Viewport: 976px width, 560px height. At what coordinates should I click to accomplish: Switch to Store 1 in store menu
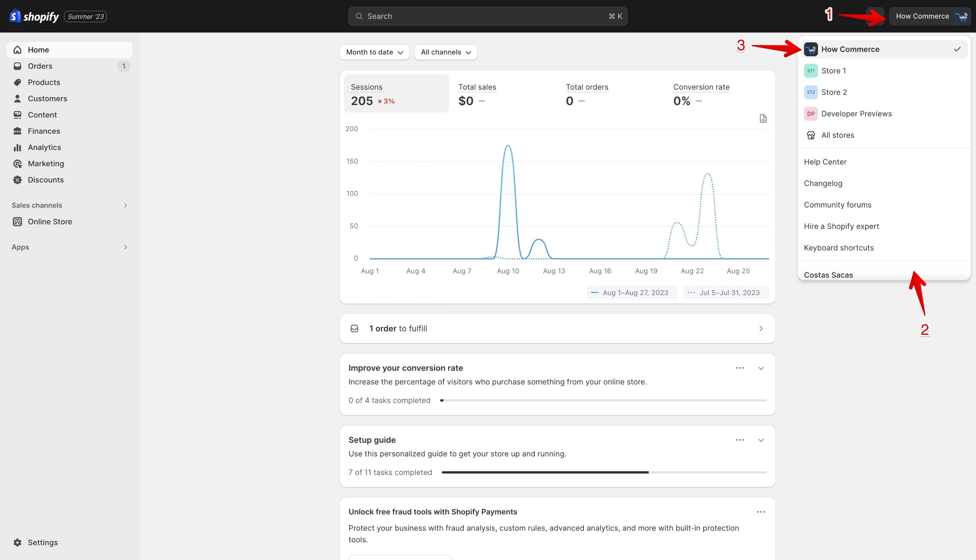[x=883, y=71]
